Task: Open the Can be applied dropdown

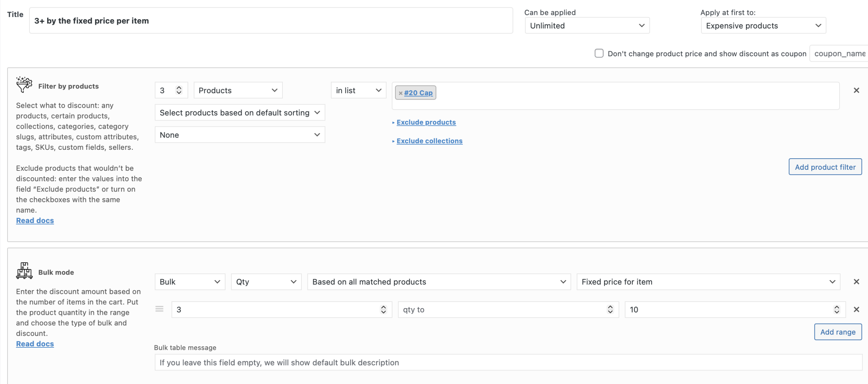Action: tap(587, 26)
